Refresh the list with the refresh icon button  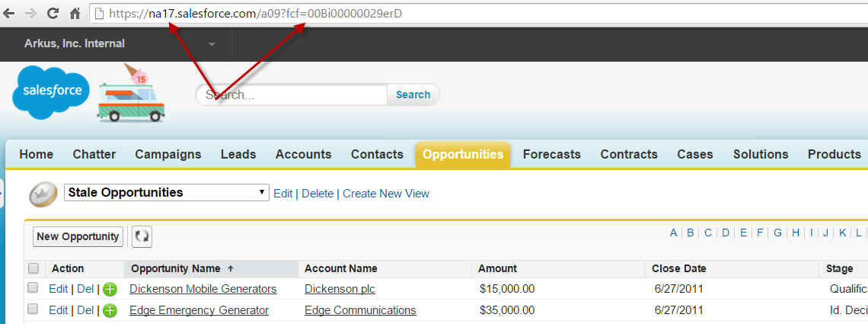click(x=142, y=236)
